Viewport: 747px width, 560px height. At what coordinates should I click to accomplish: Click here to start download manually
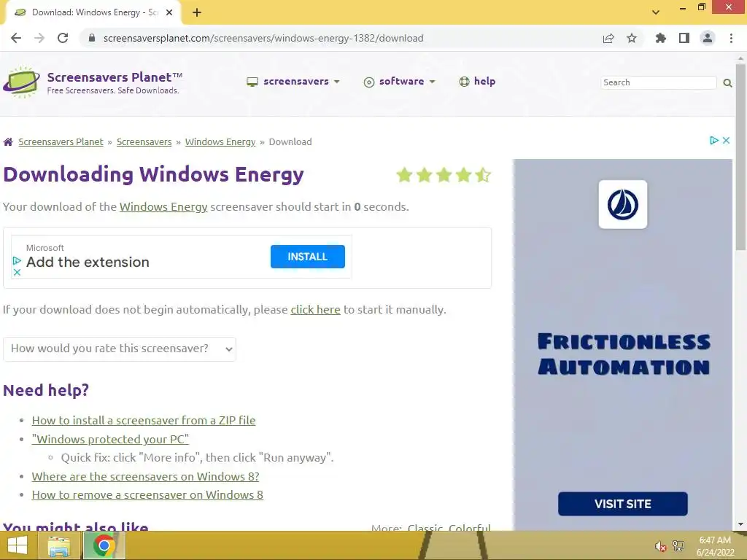[315, 309]
